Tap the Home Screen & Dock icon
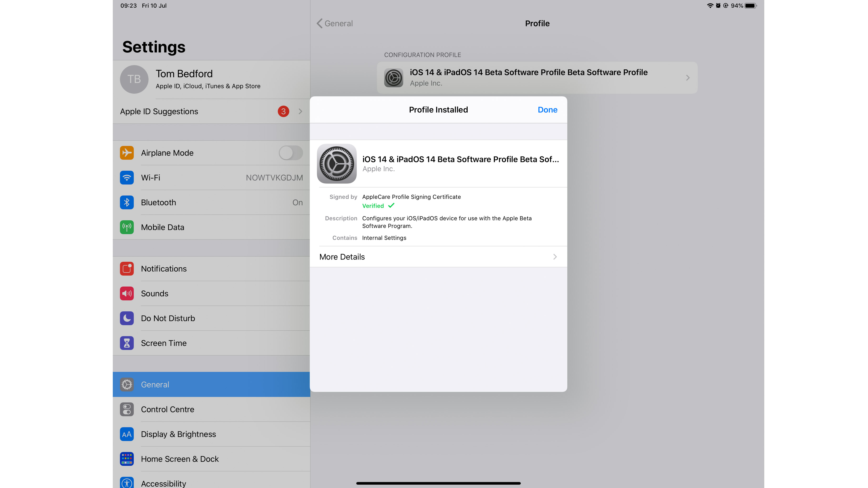 (x=127, y=459)
